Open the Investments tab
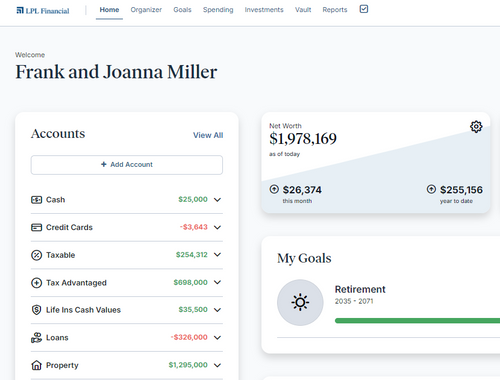 coord(264,10)
